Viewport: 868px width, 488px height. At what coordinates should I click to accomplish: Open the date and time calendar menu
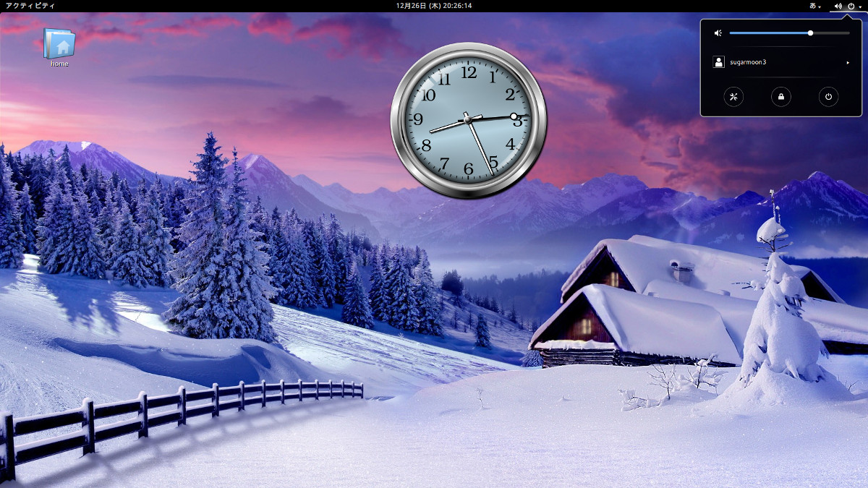pyautogui.click(x=434, y=5)
